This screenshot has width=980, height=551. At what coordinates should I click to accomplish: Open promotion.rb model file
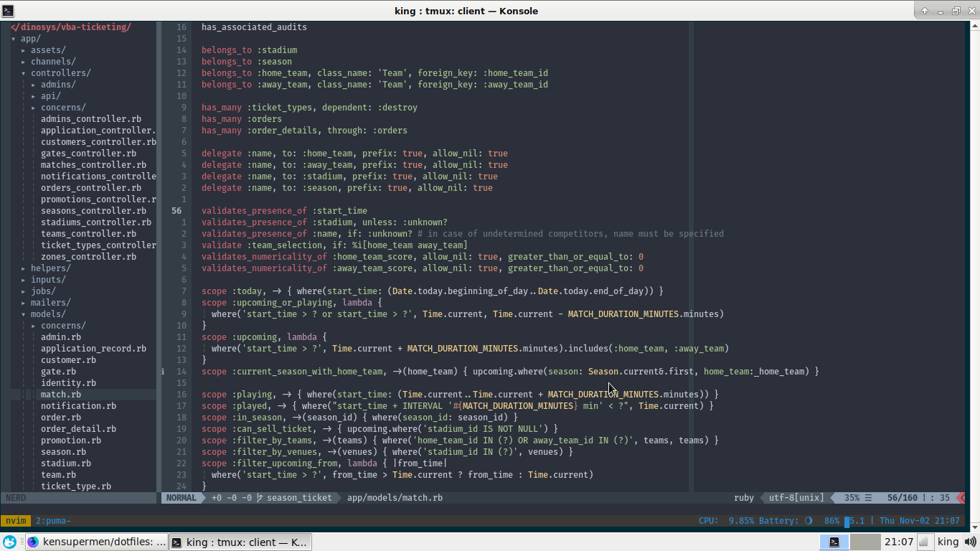pyautogui.click(x=71, y=441)
